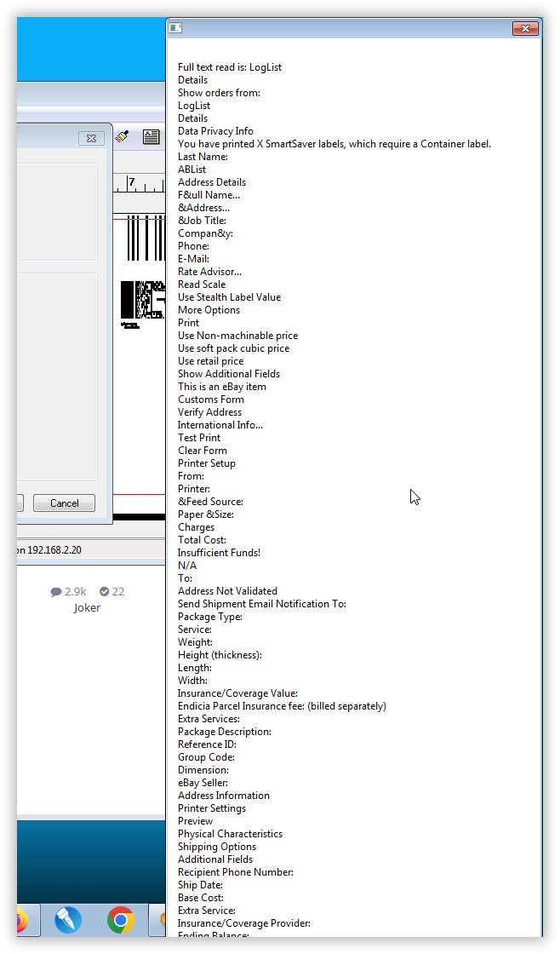Click the text document layout toolbar icon
The width and height of the screenshot is (560, 954).
tap(151, 137)
